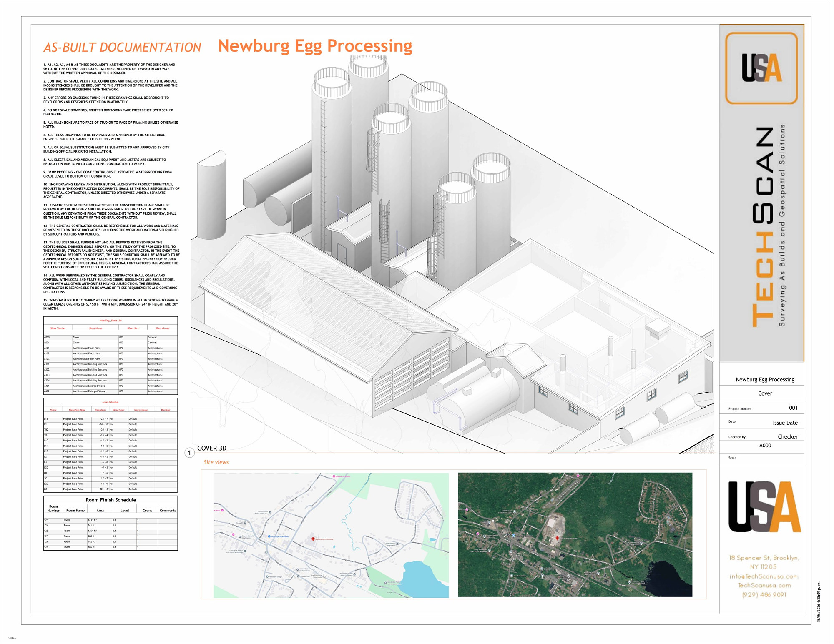Screen dimensions: 834x644
Task: Click the USA logo in orange frame
Action: tap(761, 68)
